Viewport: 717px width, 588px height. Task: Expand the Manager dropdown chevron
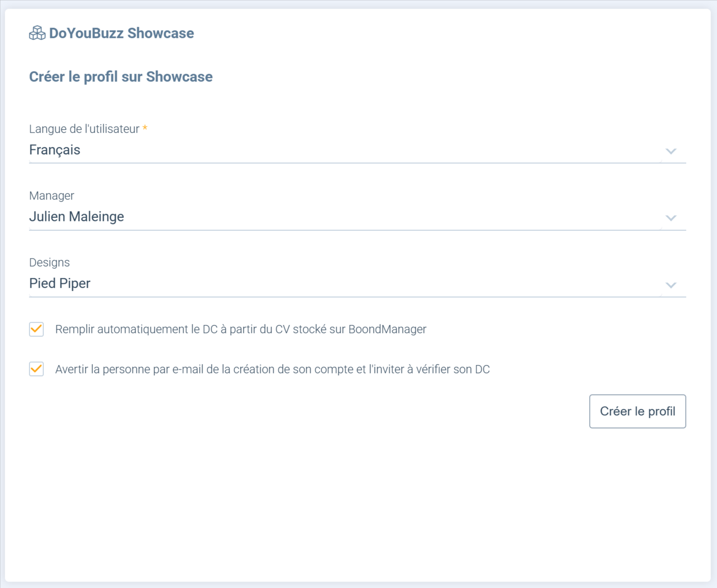670,218
